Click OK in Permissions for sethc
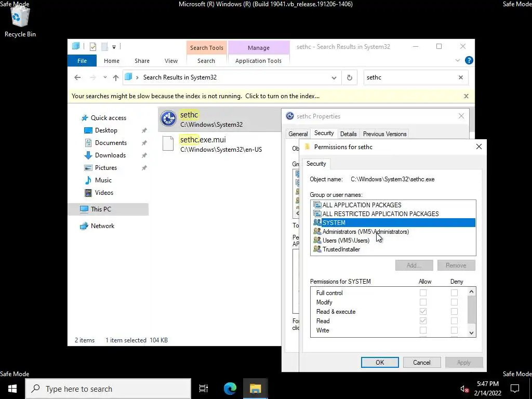 380,362
